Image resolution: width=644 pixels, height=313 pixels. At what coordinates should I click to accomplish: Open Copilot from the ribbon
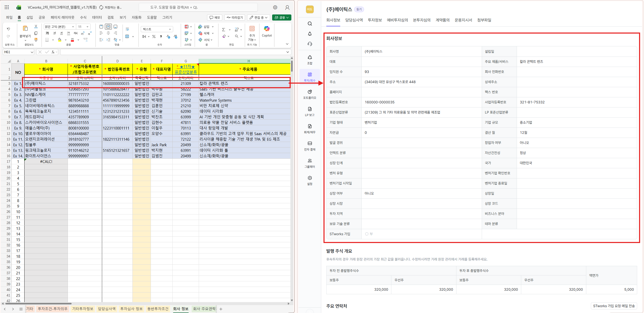[267, 31]
